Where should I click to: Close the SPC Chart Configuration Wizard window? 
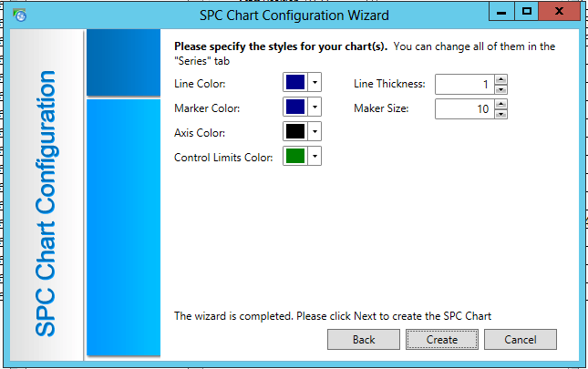pos(559,12)
